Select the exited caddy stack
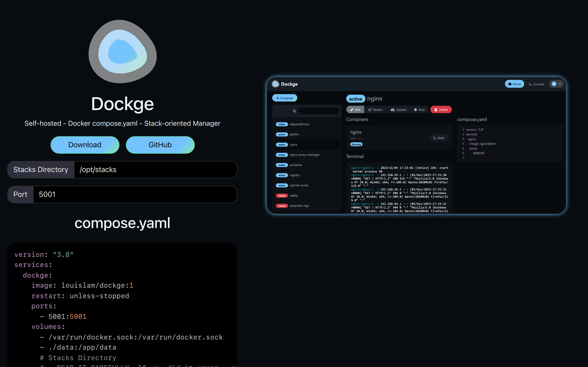 [294, 196]
